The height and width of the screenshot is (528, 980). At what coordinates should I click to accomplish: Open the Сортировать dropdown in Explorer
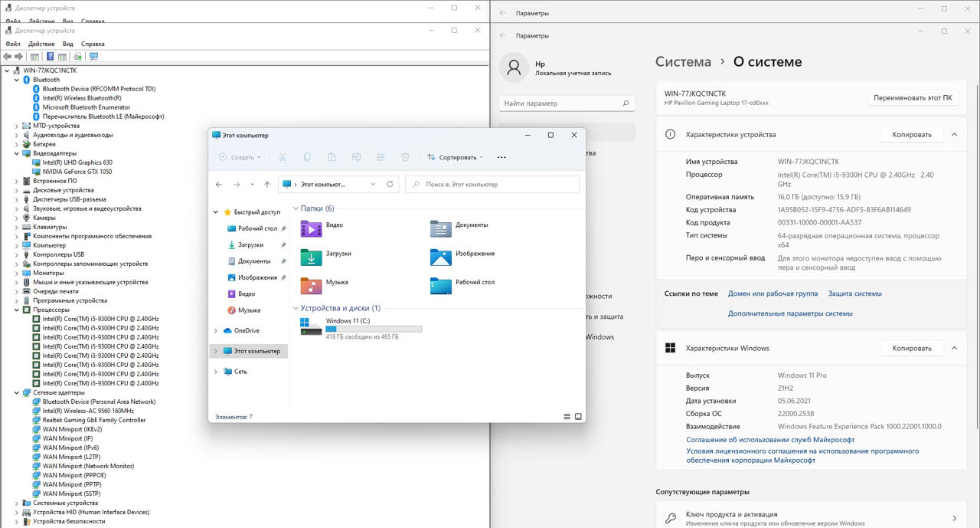[456, 157]
